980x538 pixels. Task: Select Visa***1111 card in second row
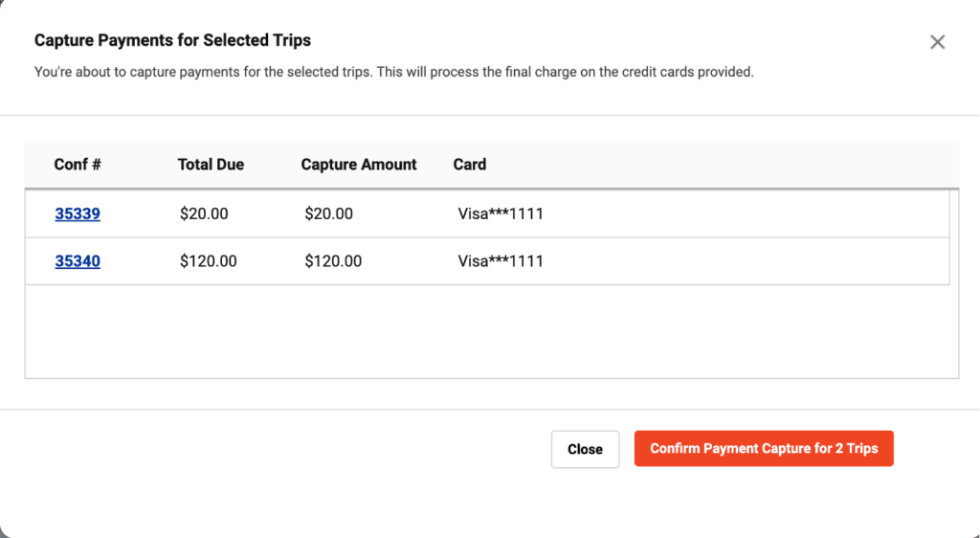pos(501,261)
